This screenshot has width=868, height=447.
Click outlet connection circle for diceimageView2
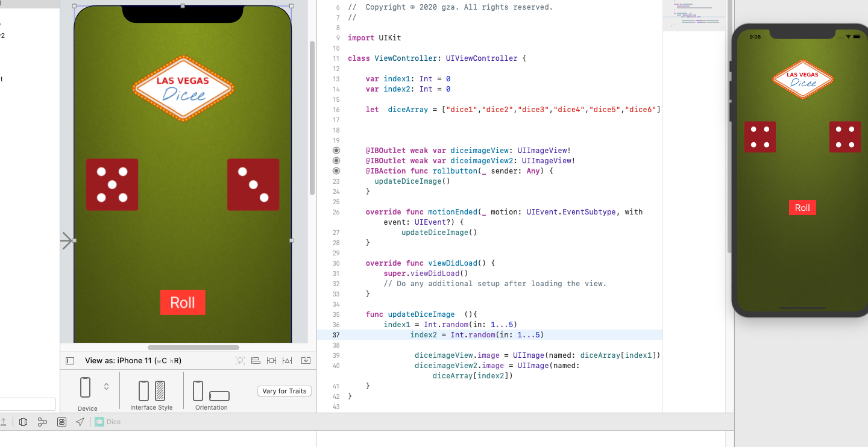[336, 161]
